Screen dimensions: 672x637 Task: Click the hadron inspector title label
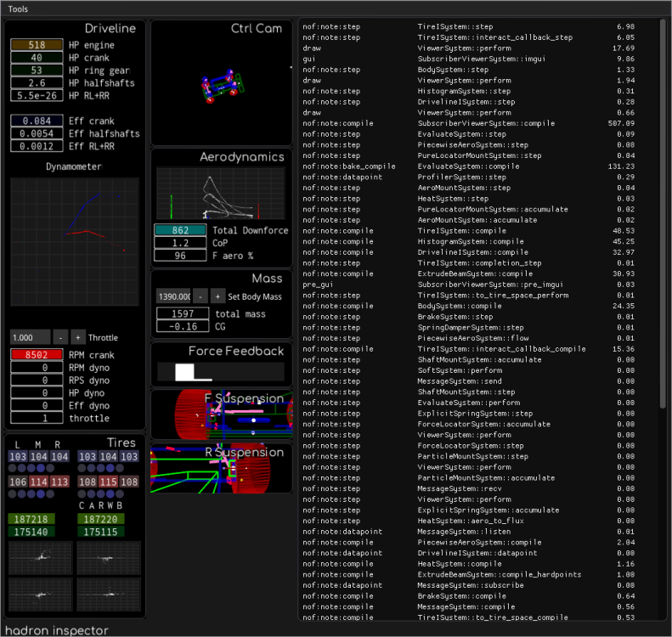pyautogui.click(x=57, y=630)
